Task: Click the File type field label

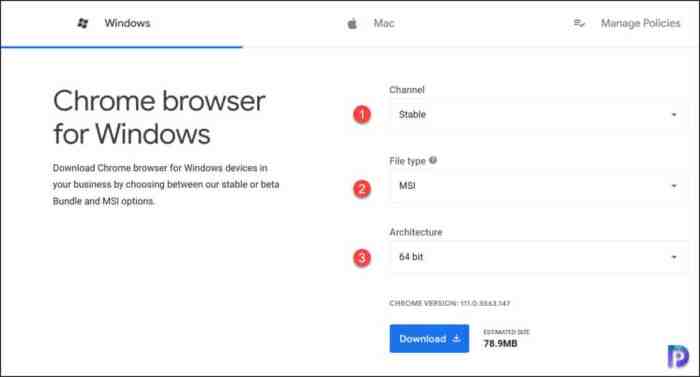Action: (x=408, y=161)
